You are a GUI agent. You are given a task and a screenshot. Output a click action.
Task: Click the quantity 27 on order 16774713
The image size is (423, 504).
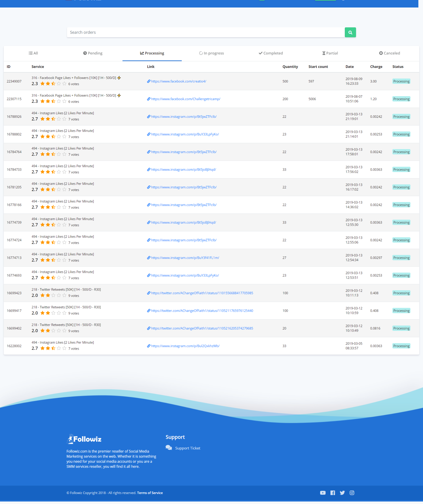click(284, 258)
